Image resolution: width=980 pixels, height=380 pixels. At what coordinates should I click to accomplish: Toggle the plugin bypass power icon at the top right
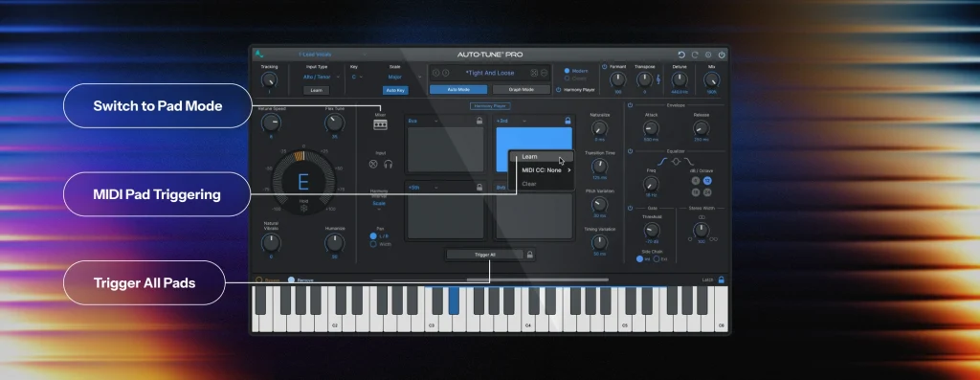point(722,55)
